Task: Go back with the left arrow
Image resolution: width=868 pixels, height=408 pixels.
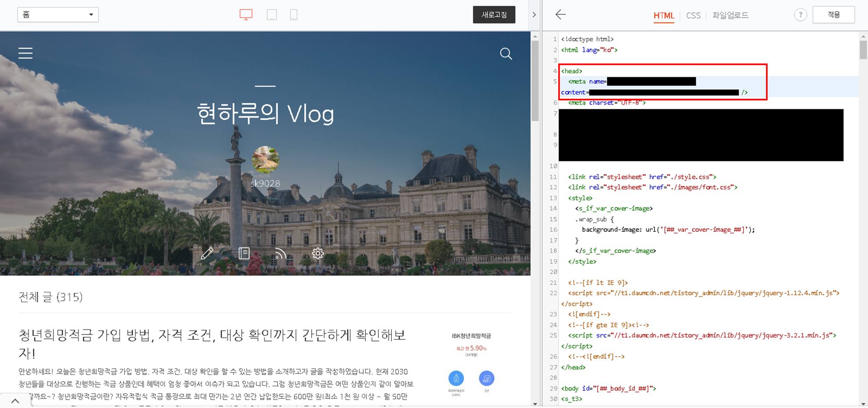Action: [561, 15]
